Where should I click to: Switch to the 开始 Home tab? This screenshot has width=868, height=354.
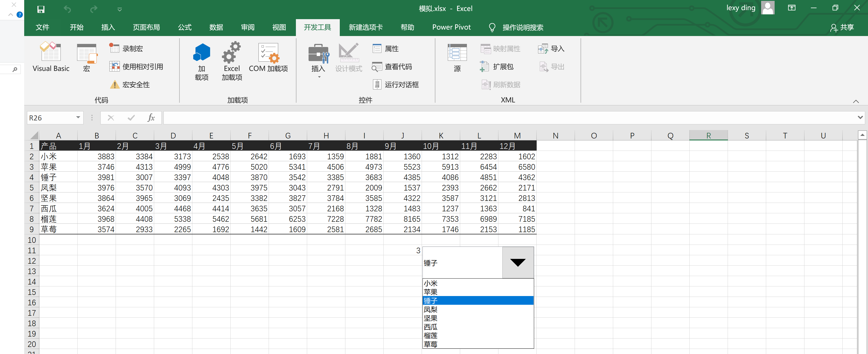click(x=77, y=27)
